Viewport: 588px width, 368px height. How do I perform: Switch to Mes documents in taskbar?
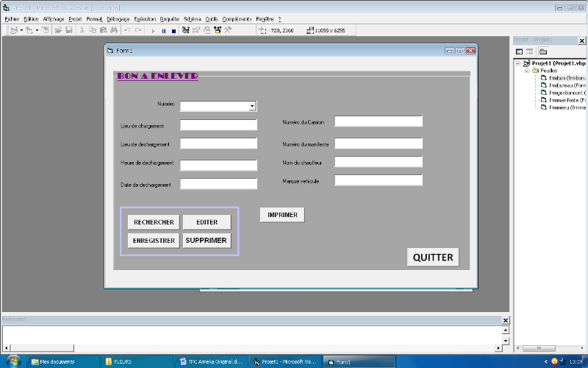[57, 362]
